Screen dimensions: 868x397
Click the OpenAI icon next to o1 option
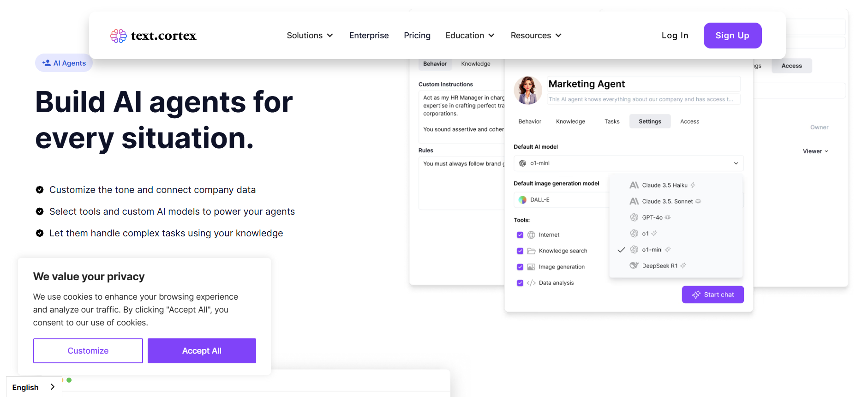click(x=634, y=234)
